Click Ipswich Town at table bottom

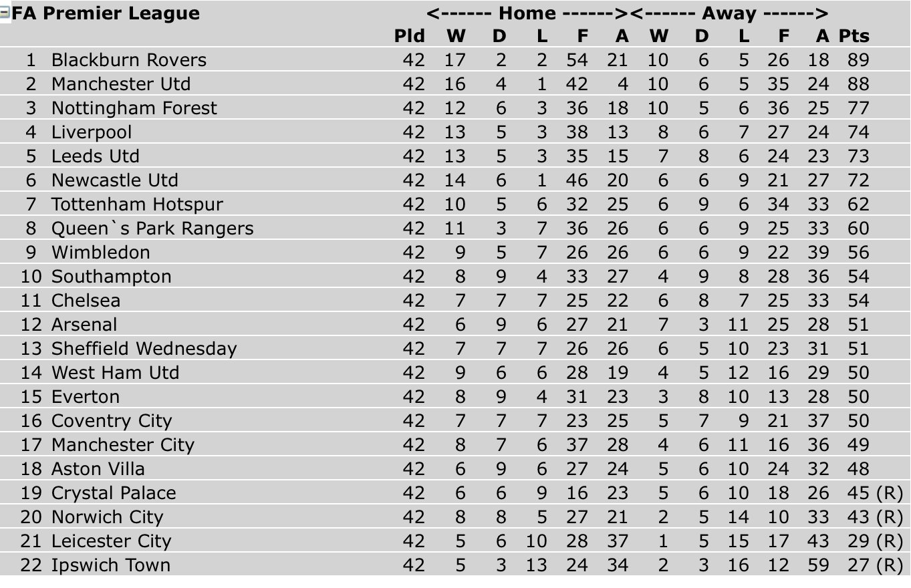tap(111, 565)
